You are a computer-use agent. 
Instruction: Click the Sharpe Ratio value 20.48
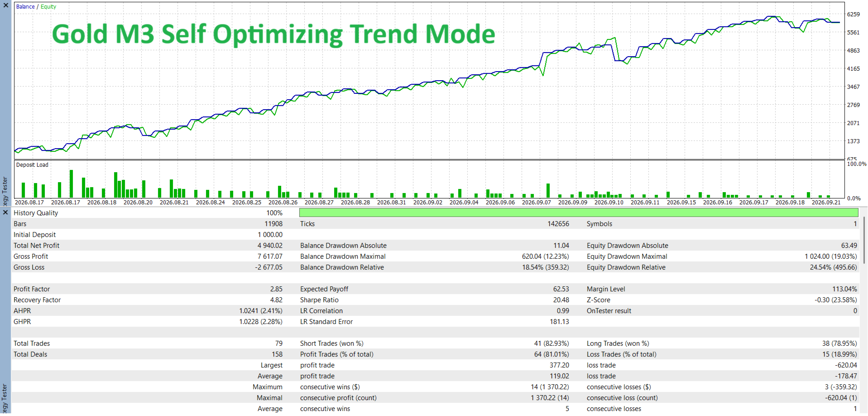(561, 300)
